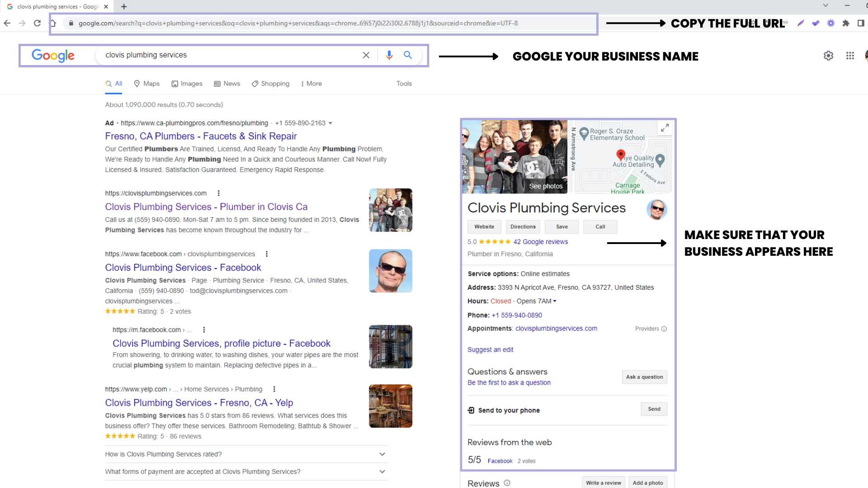Reload the page
868x488 pixels.
pos(37,23)
